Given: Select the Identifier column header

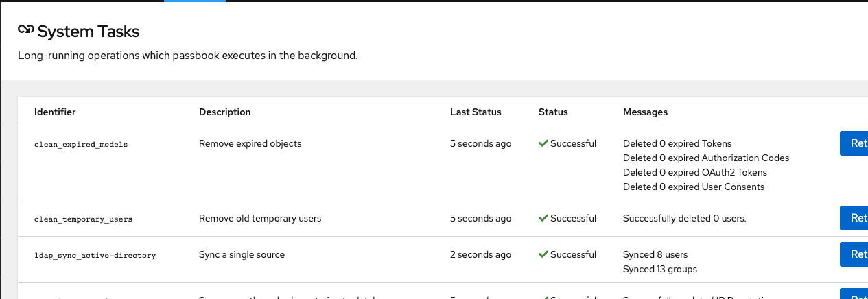Looking at the screenshot, I should [55, 112].
